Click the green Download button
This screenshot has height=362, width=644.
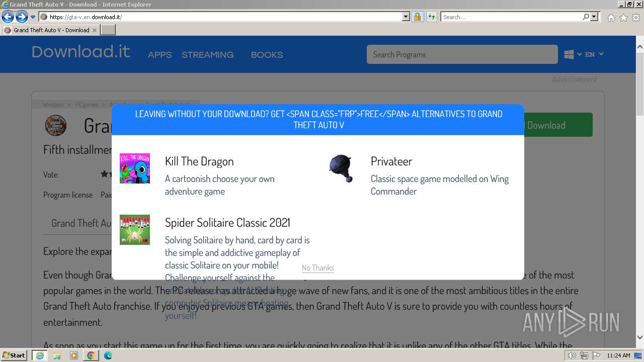pos(558,125)
